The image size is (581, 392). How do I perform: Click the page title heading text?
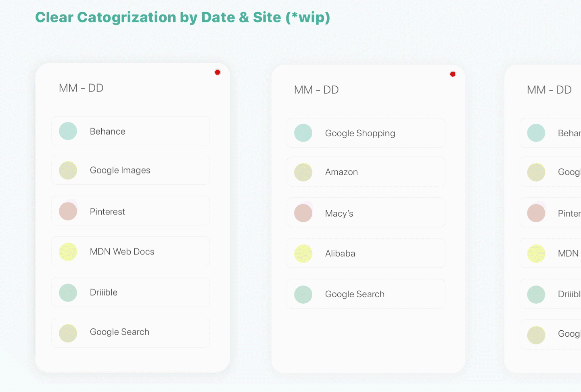tap(183, 17)
